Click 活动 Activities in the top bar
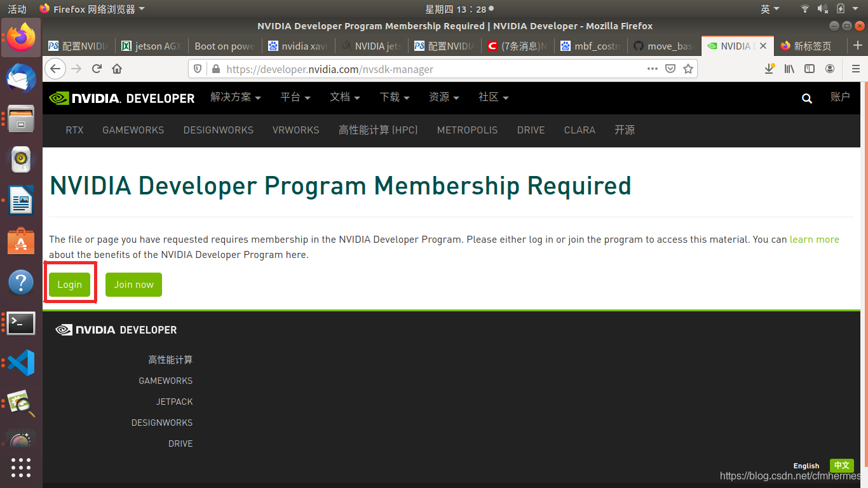Image resolution: width=868 pixels, height=488 pixels. pyautogui.click(x=17, y=9)
